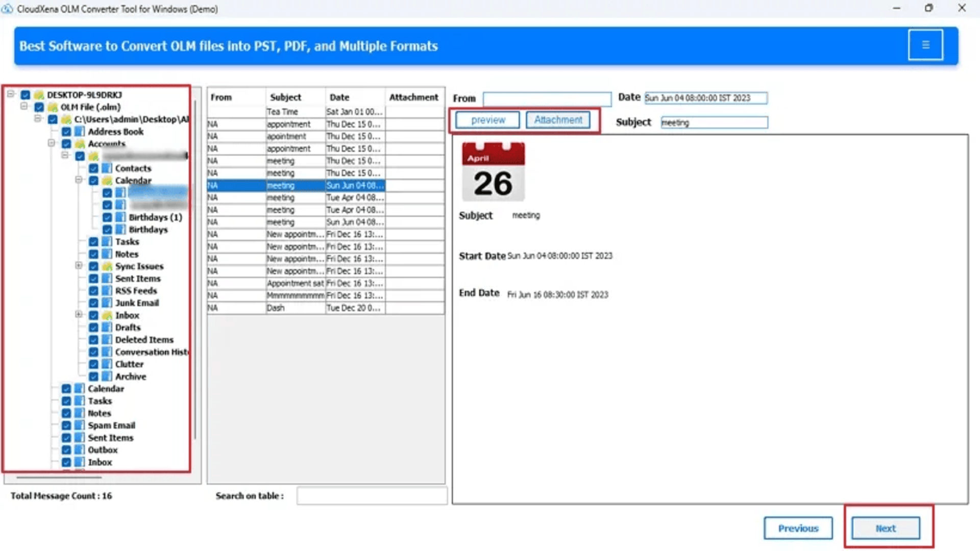This screenshot has width=980, height=551.
Task: Click the Sync Issues folder icon
Action: coord(106,266)
